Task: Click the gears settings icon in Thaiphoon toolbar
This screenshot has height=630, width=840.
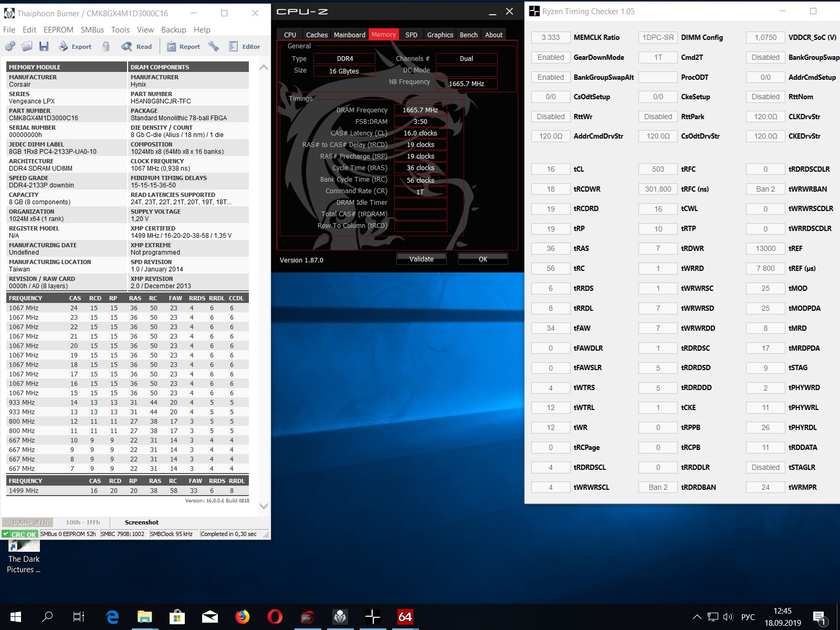Action: coord(10,47)
